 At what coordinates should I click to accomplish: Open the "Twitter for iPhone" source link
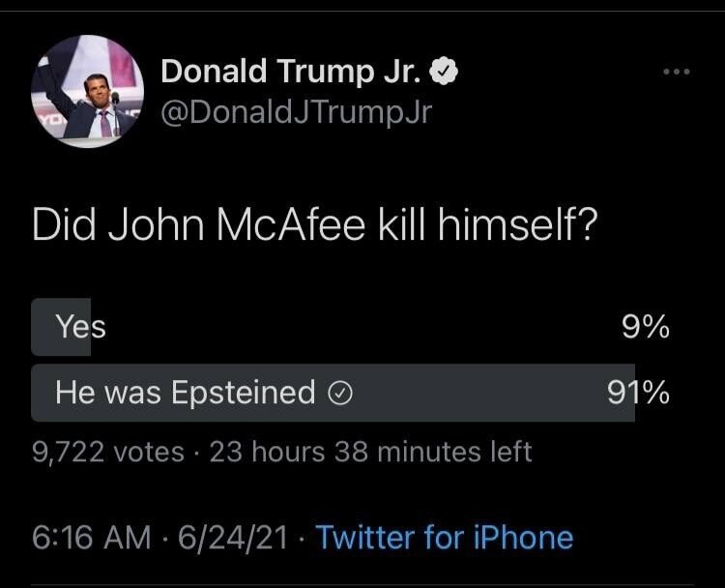[445, 537]
